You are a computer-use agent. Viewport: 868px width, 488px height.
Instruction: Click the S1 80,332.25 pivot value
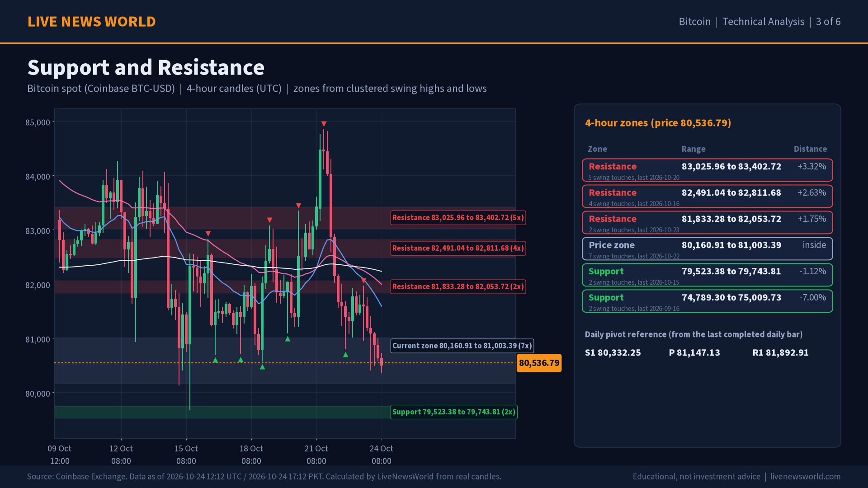[x=613, y=352]
